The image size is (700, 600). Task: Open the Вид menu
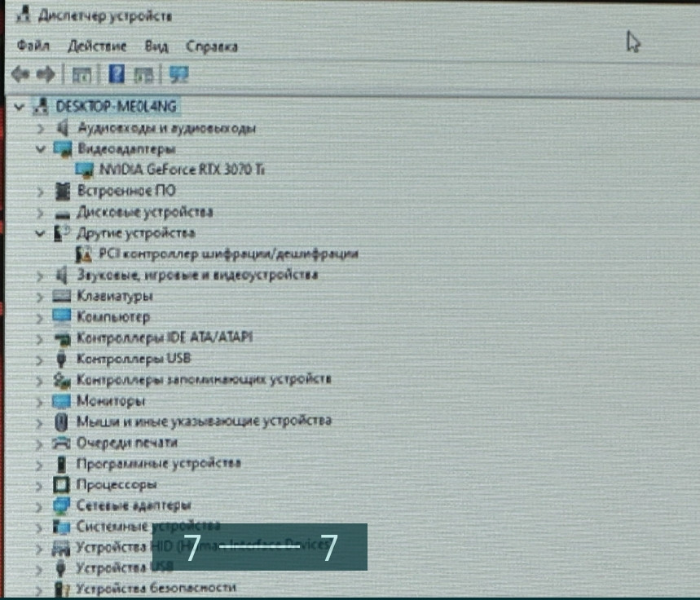[x=156, y=46]
